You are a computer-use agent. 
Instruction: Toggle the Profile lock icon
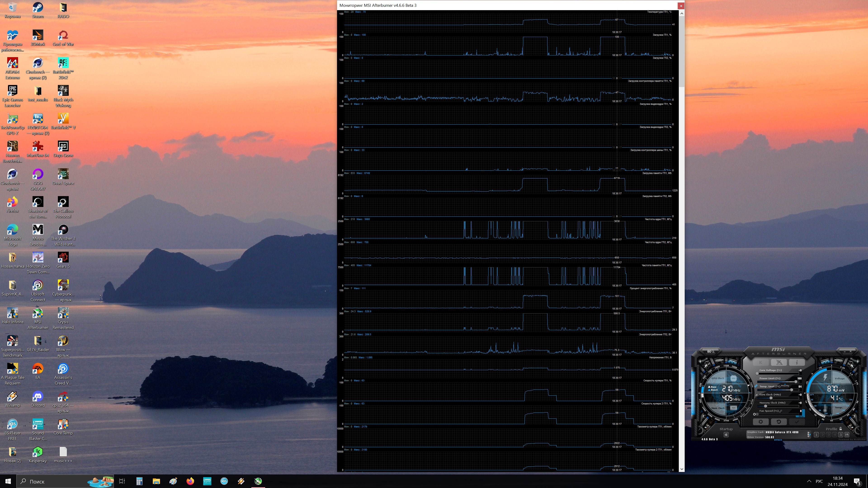[x=840, y=429]
